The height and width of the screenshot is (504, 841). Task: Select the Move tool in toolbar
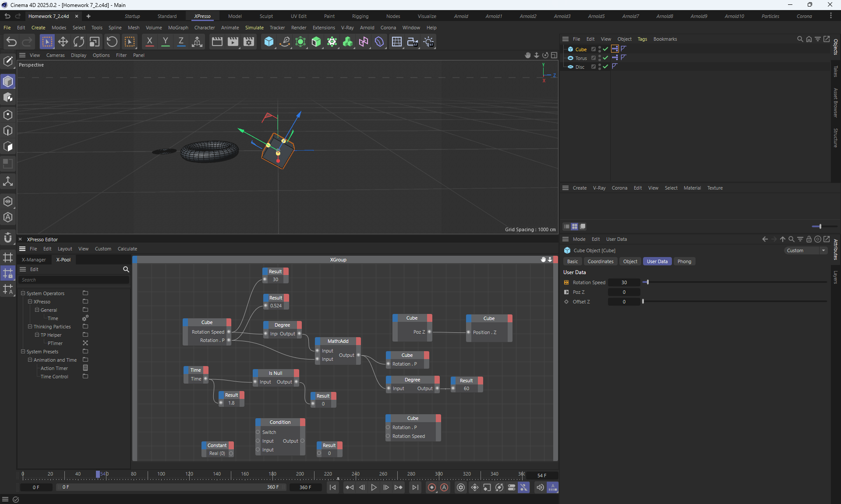pos(63,42)
